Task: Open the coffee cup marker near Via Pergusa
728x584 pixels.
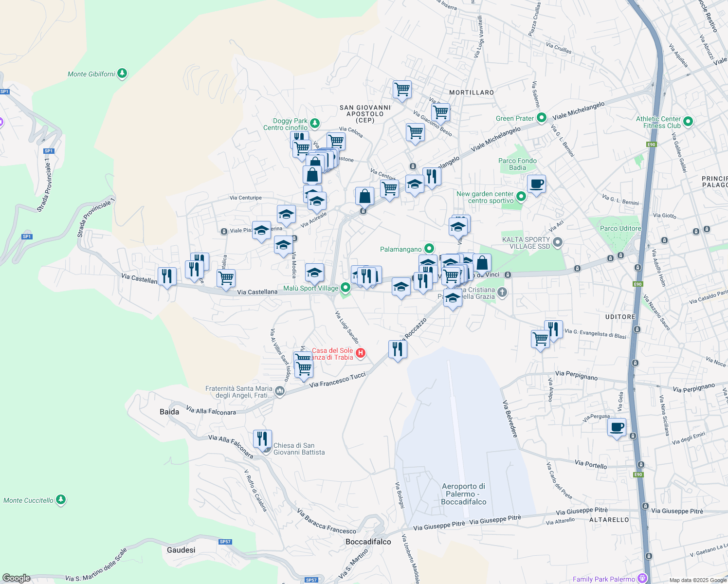Action: click(617, 428)
